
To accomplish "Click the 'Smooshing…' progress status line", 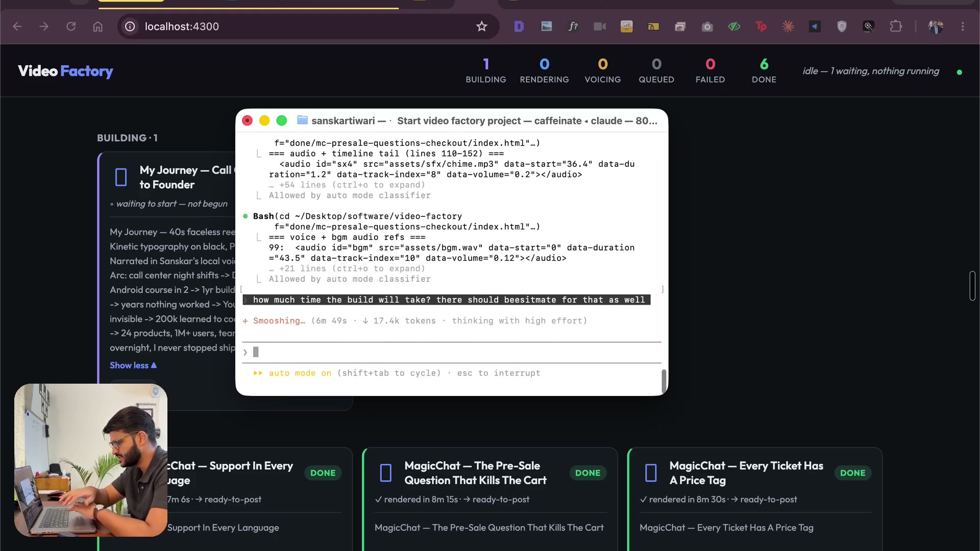I will pyautogui.click(x=415, y=321).
